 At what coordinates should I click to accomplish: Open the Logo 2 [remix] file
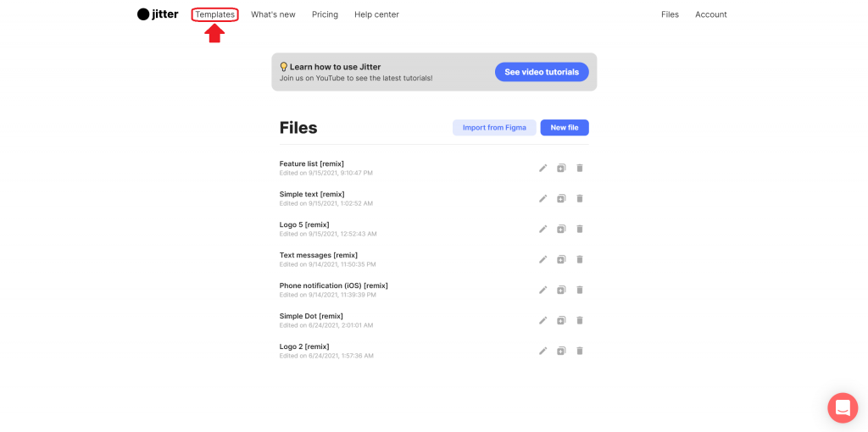click(x=304, y=346)
